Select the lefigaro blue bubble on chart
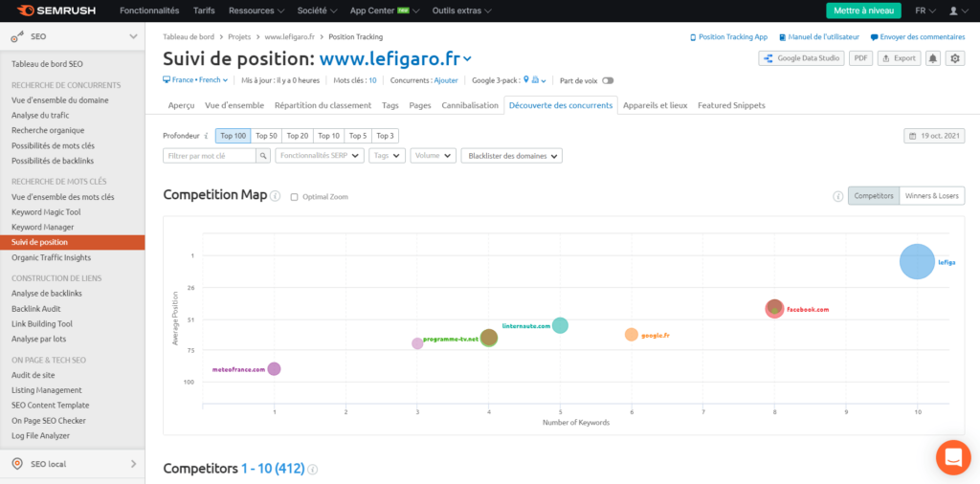Image resolution: width=980 pixels, height=484 pixels. click(x=917, y=262)
